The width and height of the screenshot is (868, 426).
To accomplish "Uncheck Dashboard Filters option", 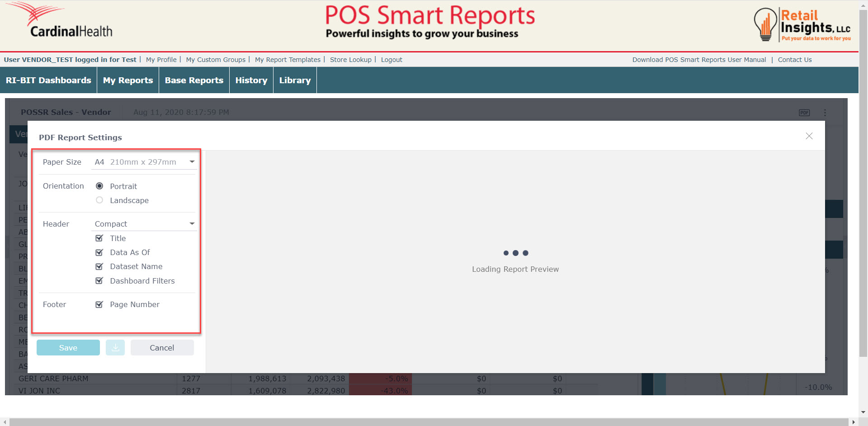I will click(x=99, y=281).
